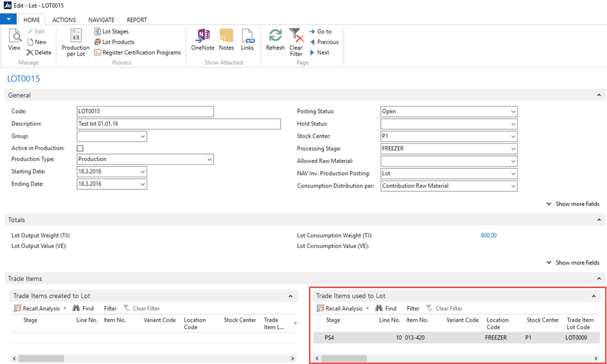Image resolution: width=607 pixels, height=364 pixels.
Task: Click the Description field
Action: pos(179,124)
